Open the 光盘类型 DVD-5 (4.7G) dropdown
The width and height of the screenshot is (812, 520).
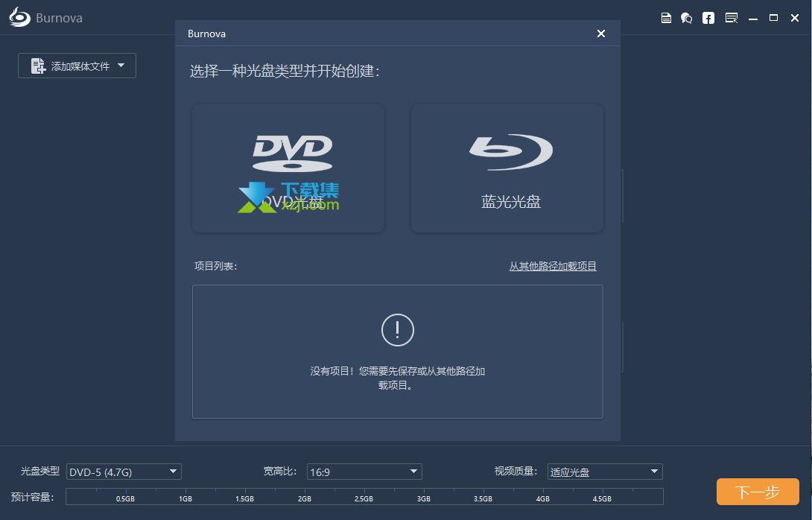pos(124,472)
